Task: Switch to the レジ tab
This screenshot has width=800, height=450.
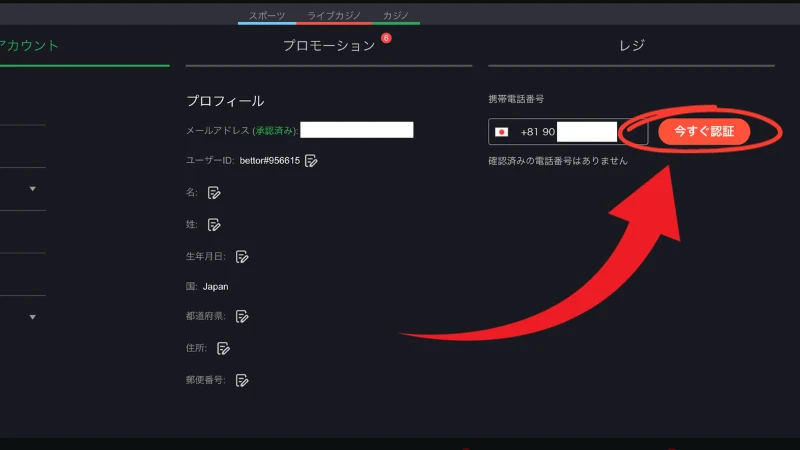Action: point(632,46)
